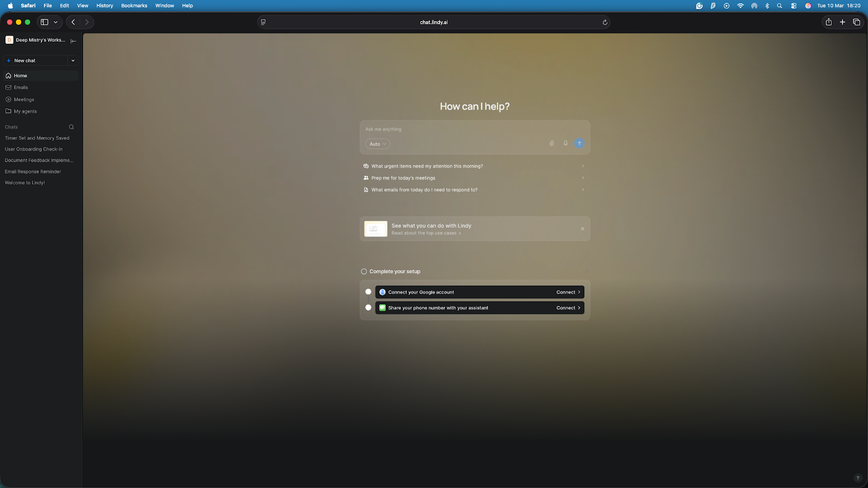Open the Apple menu
The height and width of the screenshot is (488, 868).
click(x=10, y=5)
